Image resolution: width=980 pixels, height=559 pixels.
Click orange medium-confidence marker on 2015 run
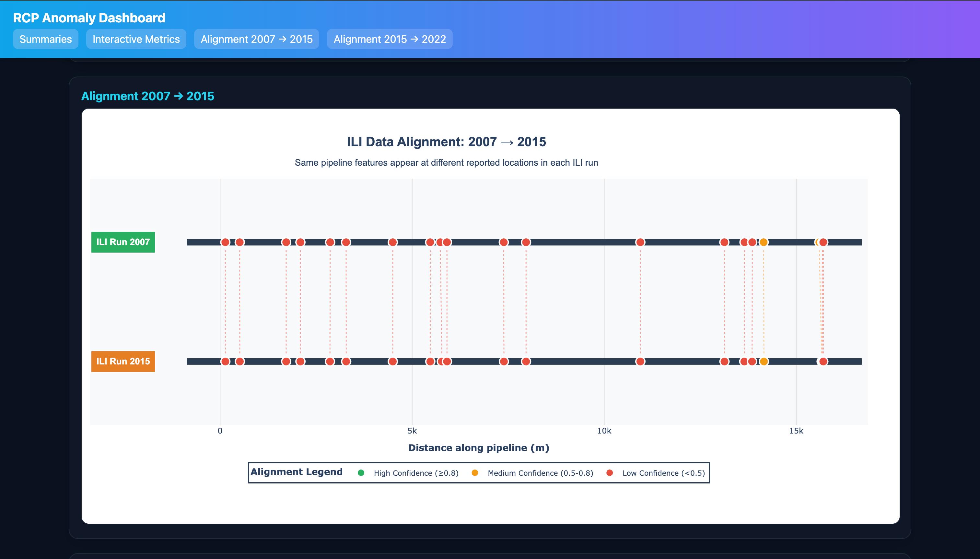(764, 361)
